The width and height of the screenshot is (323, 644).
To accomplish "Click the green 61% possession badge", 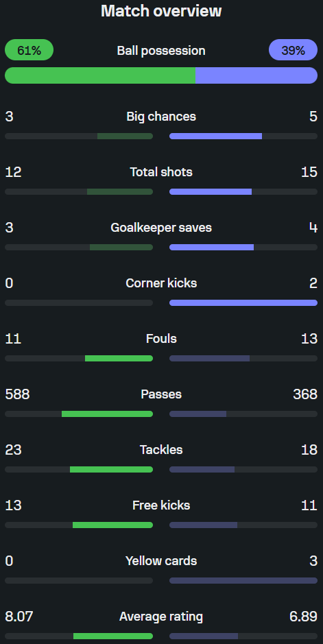I will tap(29, 50).
